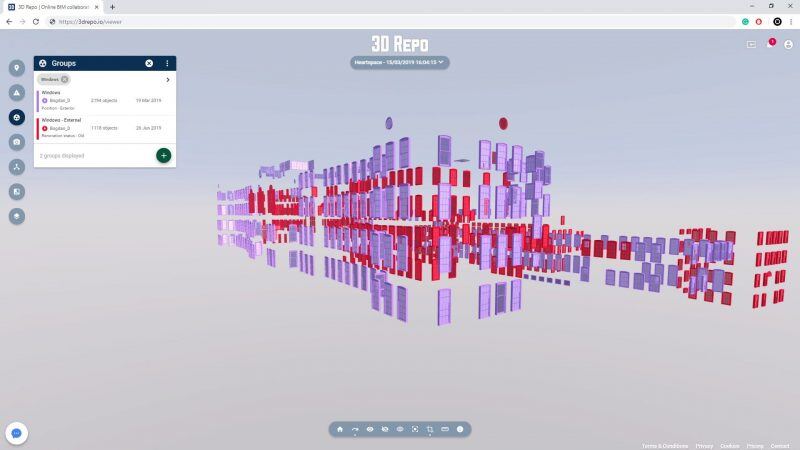Click the 3D Repo logo
The image size is (800, 450).
pyautogui.click(x=399, y=44)
